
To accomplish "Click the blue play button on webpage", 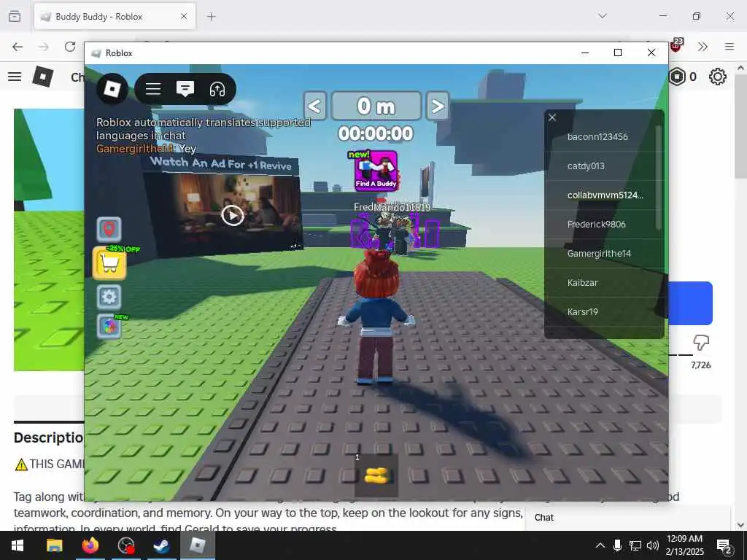I will click(x=690, y=303).
